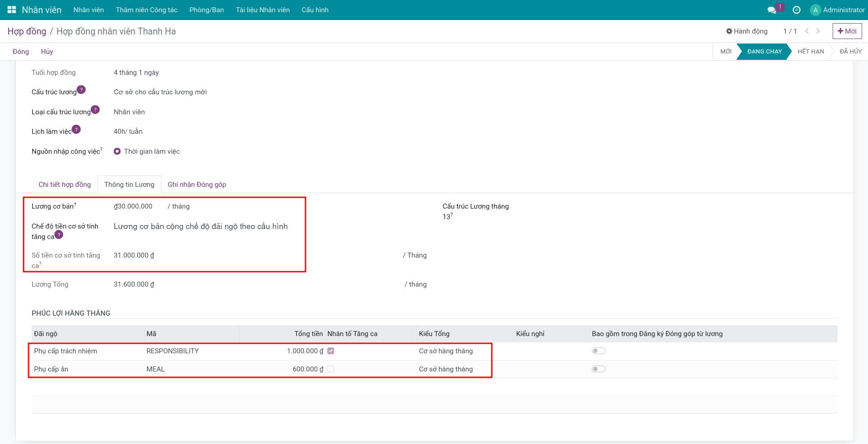Screen dimensions: 868x444
Task: Open Cấu hình menu
Action: (x=315, y=10)
